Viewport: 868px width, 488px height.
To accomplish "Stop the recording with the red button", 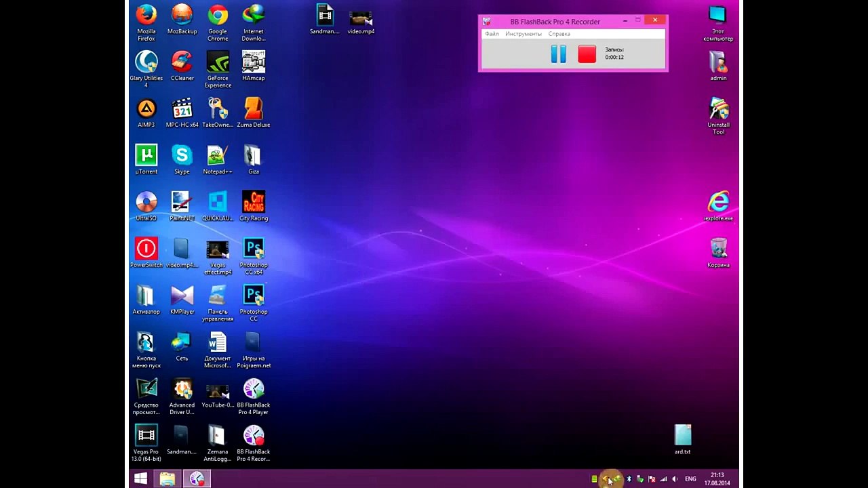I will (x=587, y=54).
